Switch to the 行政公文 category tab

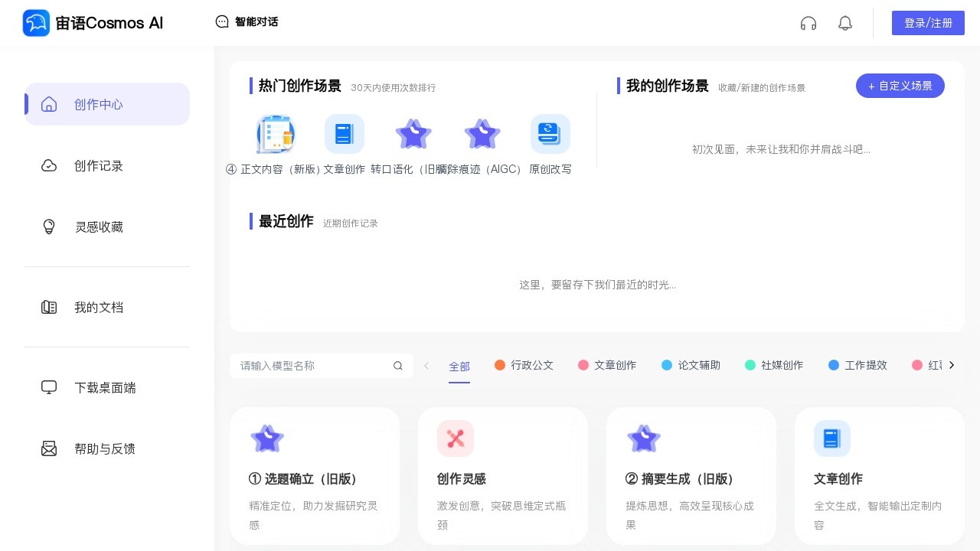pos(524,366)
